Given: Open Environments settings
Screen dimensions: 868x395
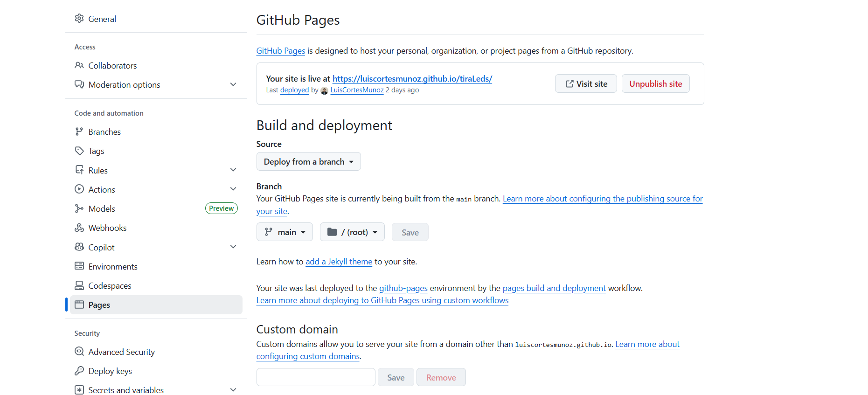Looking at the screenshot, I should tap(156, 266).
